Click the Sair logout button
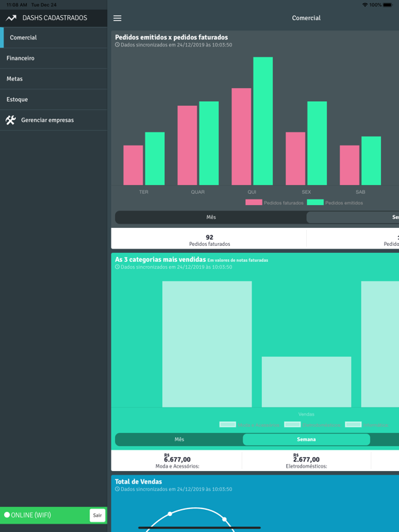 tap(98, 515)
